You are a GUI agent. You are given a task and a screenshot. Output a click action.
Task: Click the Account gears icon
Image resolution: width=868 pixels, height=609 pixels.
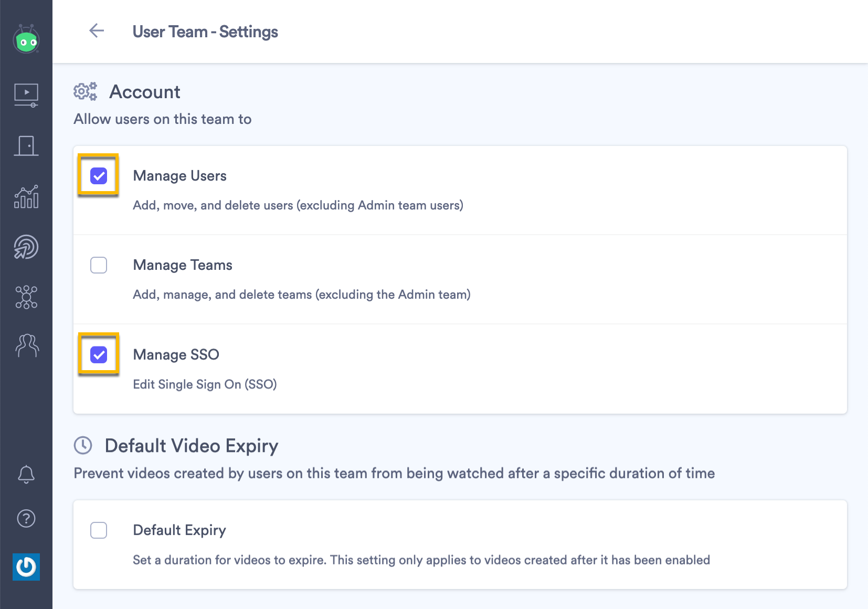pos(85,91)
